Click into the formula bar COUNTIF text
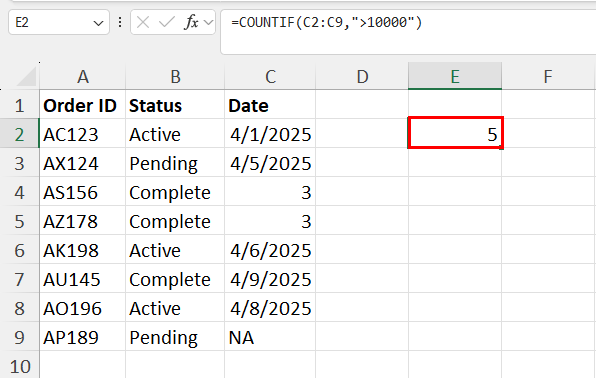Viewport: 596px width, 378px height. [x=327, y=22]
